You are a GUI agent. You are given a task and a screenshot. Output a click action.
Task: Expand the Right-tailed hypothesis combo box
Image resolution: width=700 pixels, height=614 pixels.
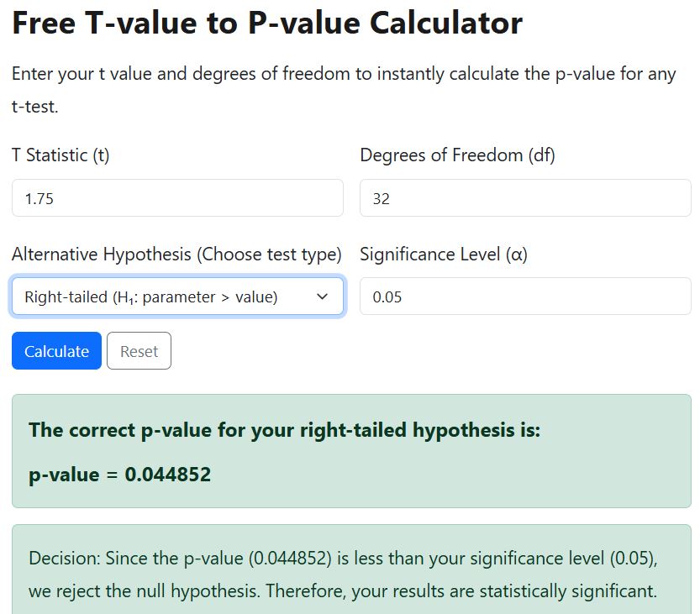(176, 296)
